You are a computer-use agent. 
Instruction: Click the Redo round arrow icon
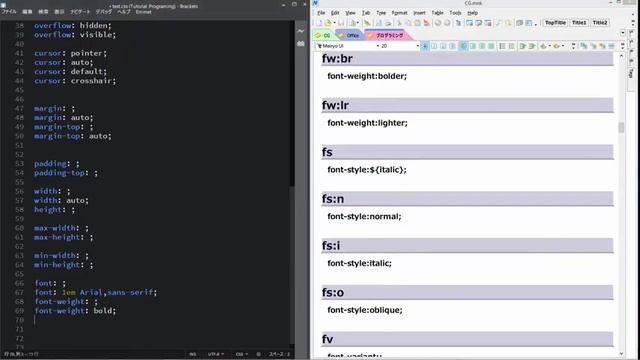click(447, 23)
